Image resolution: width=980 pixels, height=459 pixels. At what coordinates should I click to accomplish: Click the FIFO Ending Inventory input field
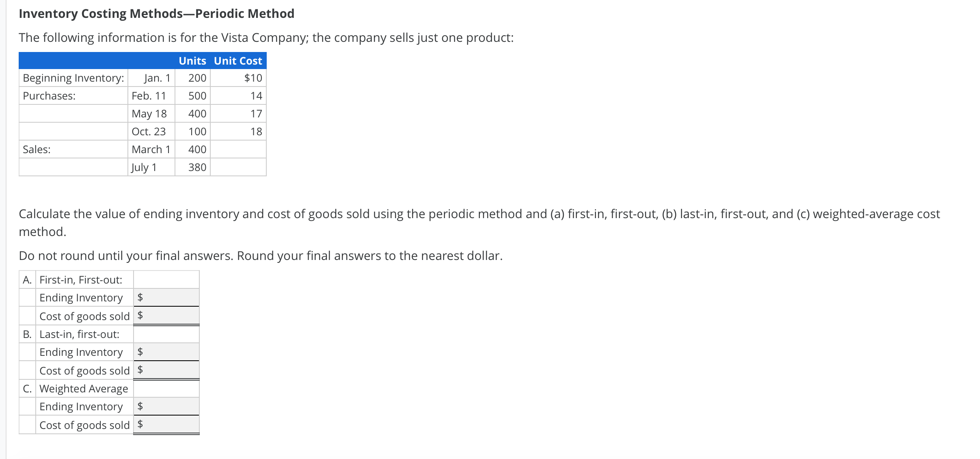click(167, 297)
